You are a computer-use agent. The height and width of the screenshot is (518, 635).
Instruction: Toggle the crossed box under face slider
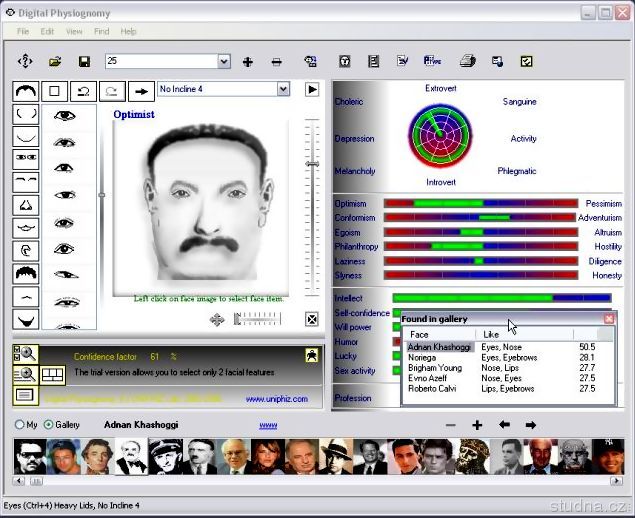(312, 319)
